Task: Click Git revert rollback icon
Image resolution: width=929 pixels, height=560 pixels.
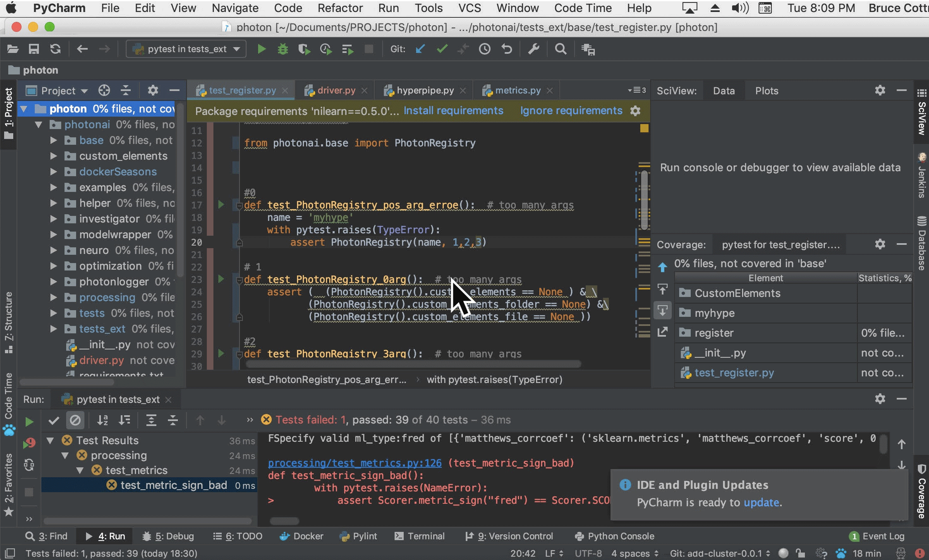Action: tap(507, 49)
